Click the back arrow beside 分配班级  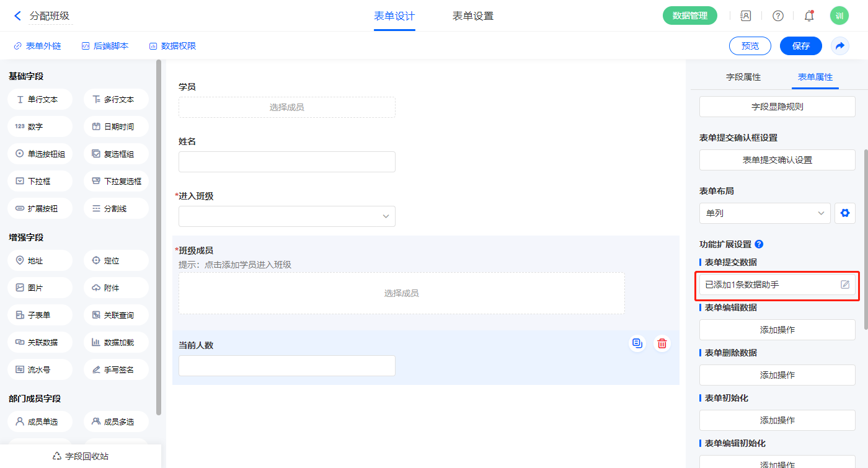point(17,16)
